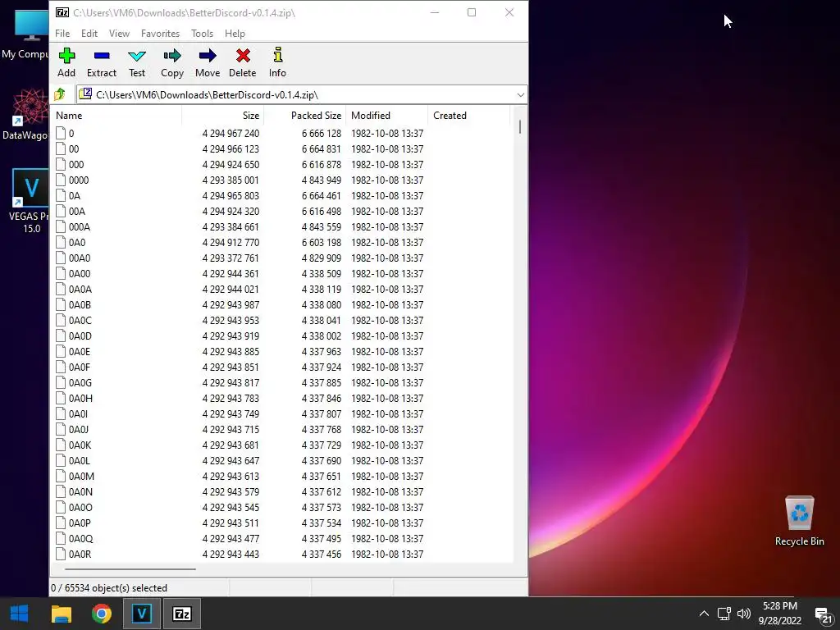Screen dimensions: 840x630
Task: Open the network status tray icon
Action: click(724, 614)
